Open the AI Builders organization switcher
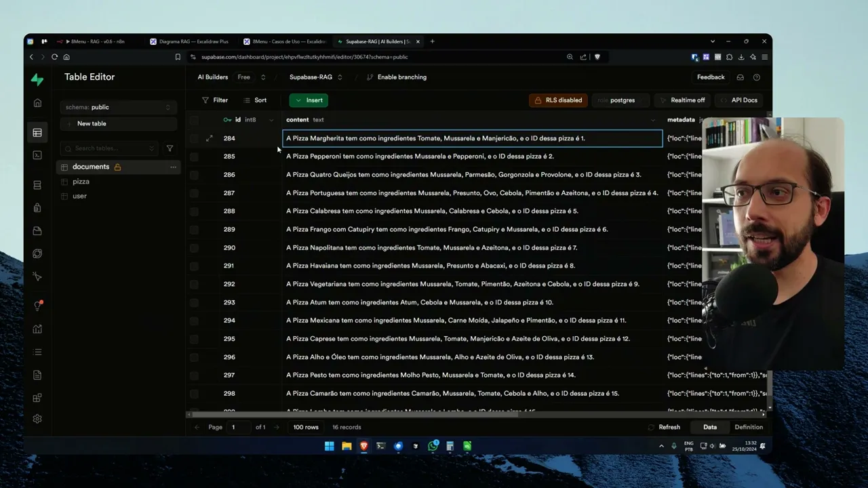Image resolution: width=868 pixels, height=488 pixels. coord(262,77)
